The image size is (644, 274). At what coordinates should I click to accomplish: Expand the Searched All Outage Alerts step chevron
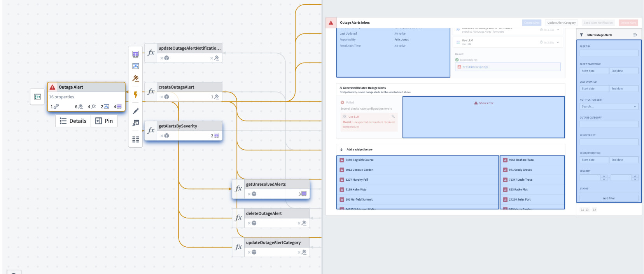[558, 30]
